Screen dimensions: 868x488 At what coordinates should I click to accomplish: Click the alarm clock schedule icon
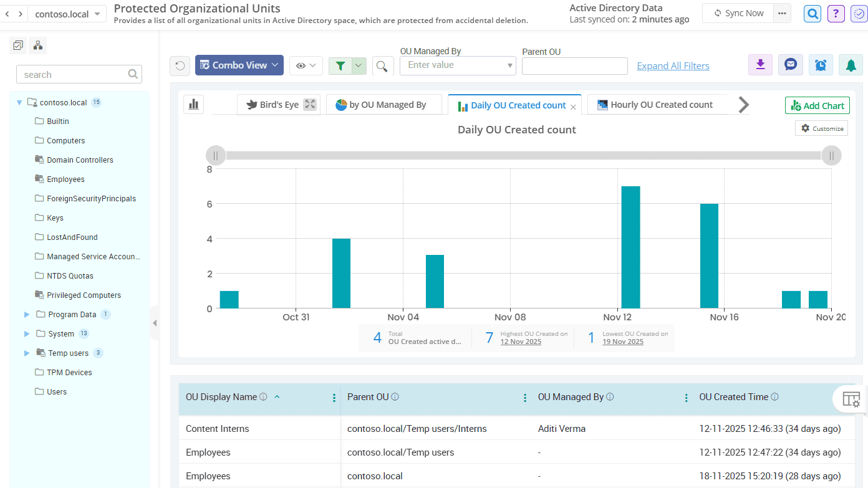coord(821,65)
